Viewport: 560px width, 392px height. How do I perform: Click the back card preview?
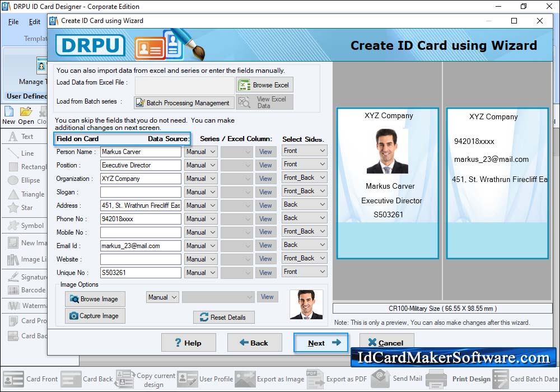tap(497, 183)
